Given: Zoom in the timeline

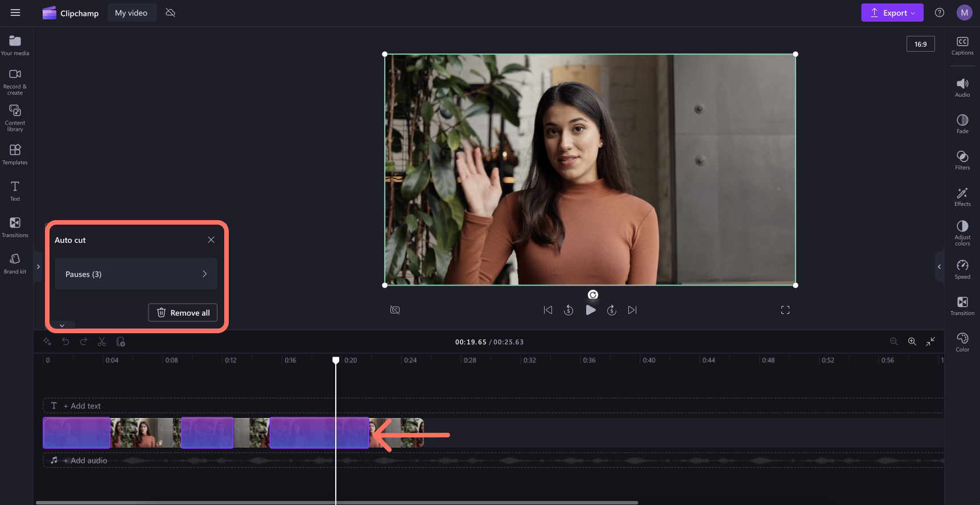Looking at the screenshot, I should click(x=912, y=341).
